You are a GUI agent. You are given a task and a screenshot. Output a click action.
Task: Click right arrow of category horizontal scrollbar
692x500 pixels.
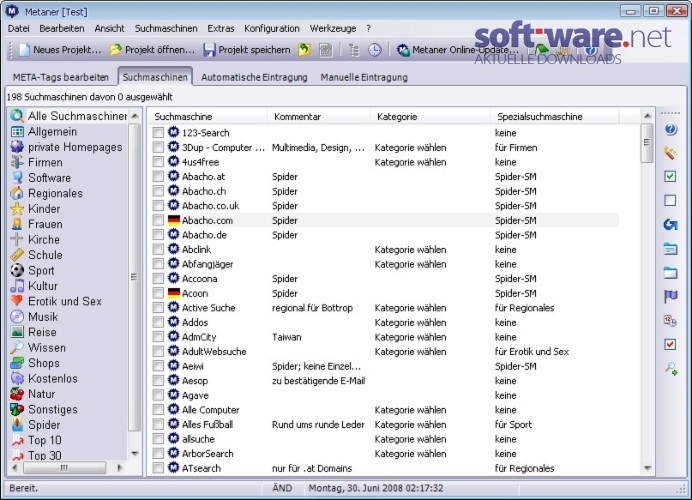coord(119,467)
